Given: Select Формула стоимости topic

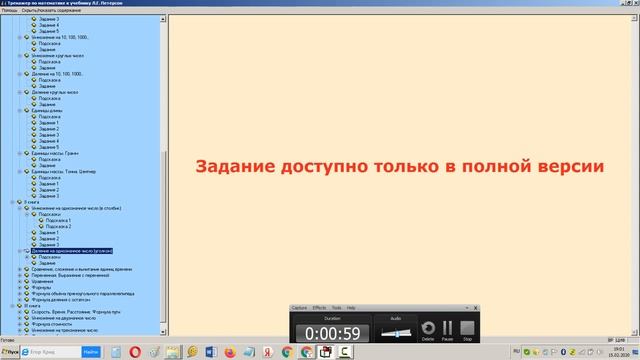Looking at the screenshot, I should [x=52, y=324].
